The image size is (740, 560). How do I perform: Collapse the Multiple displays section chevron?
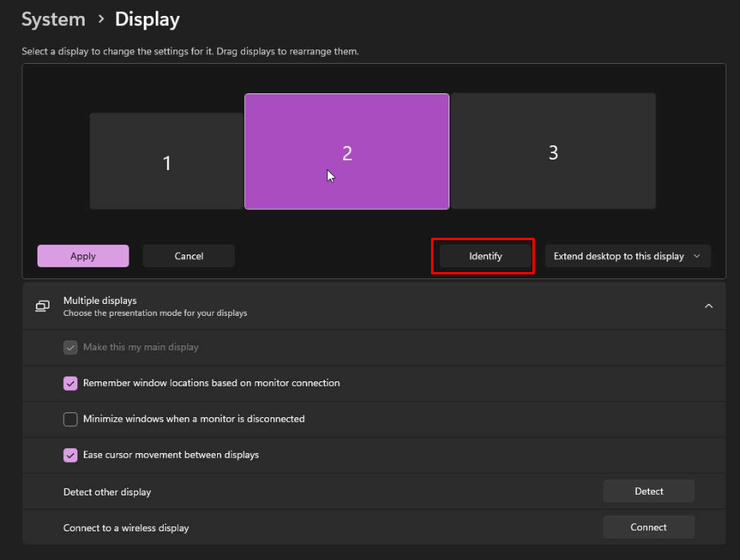pos(708,306)
